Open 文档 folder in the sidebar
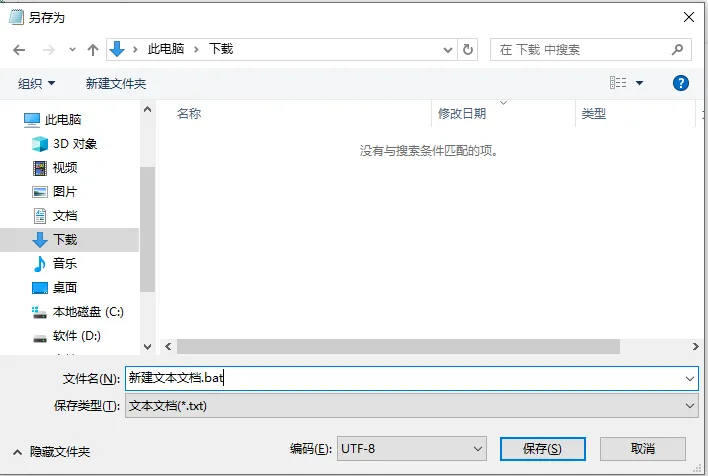 pyautogui.click(x=55, y=216)
